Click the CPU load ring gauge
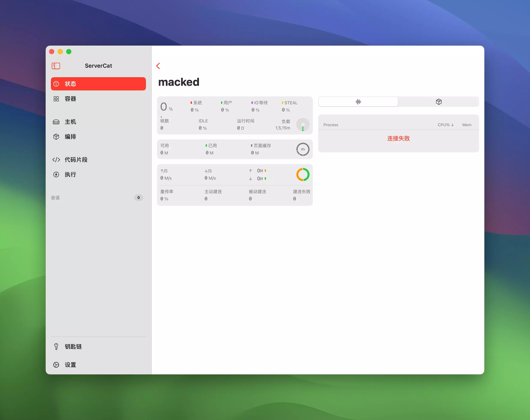The image size is (530, 420). pyautogui.click(x=303, y=125)
